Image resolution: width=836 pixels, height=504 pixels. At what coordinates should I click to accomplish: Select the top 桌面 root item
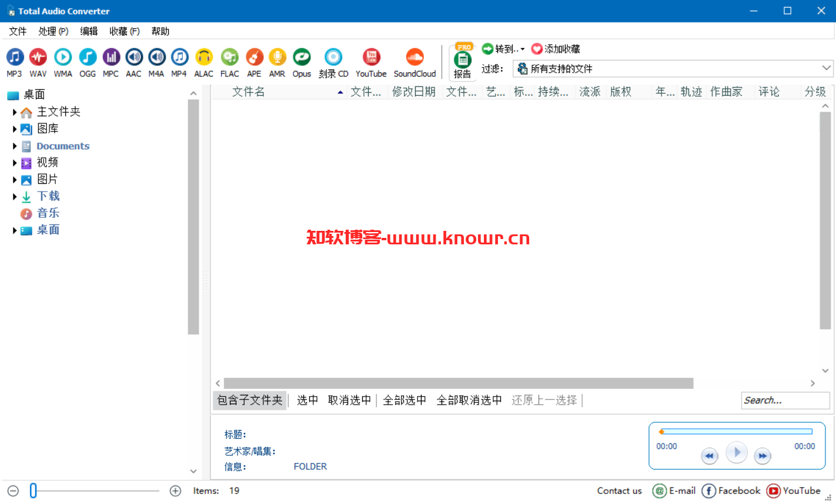coord(34,95)
